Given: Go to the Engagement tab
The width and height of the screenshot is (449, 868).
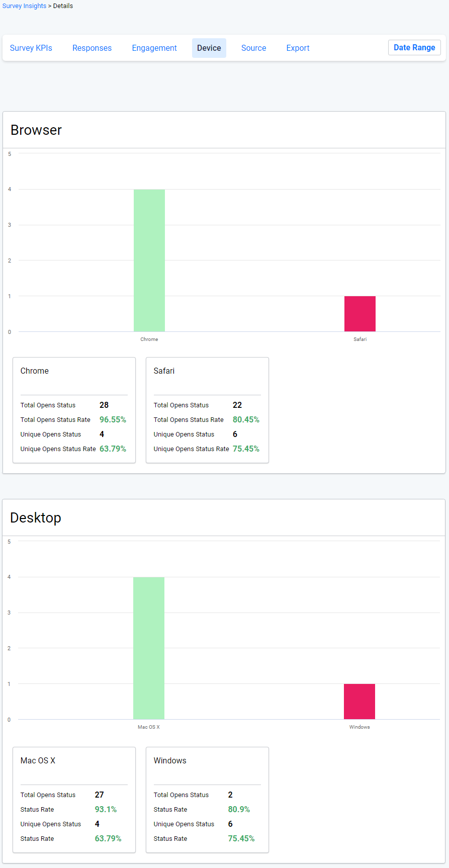Looking at the screenshot, I should (154, 48).
